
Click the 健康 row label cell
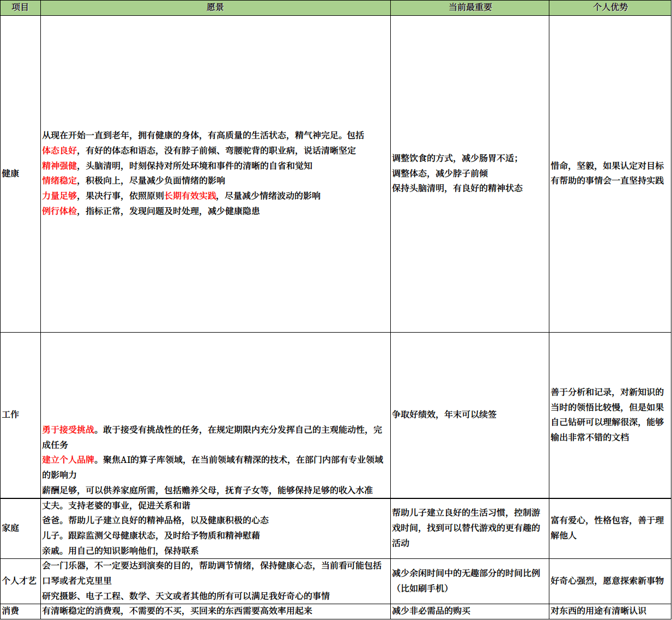(20, 173)
